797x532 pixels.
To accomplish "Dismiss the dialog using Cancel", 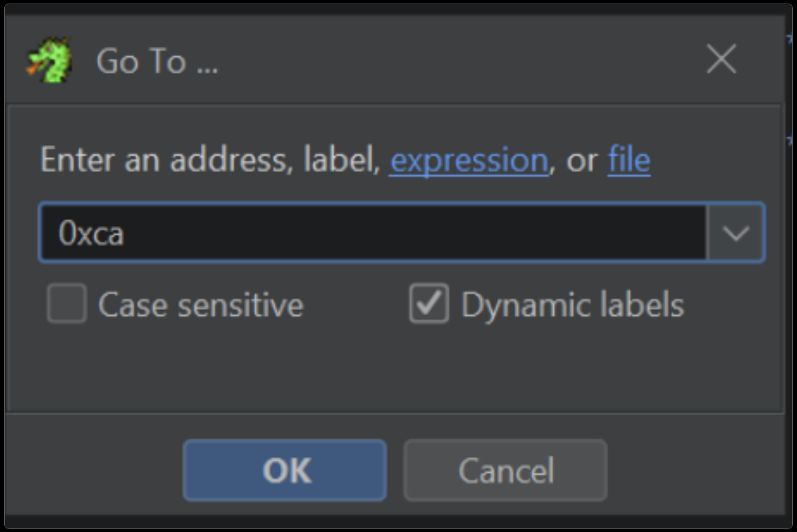I will click(x=505, y=470).
